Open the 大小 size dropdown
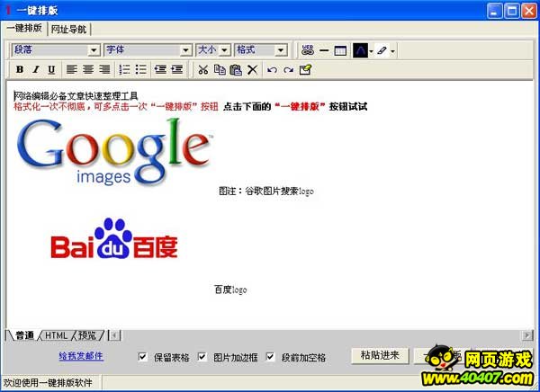This screenshot has width=540, height=392. tap(224, 50)
